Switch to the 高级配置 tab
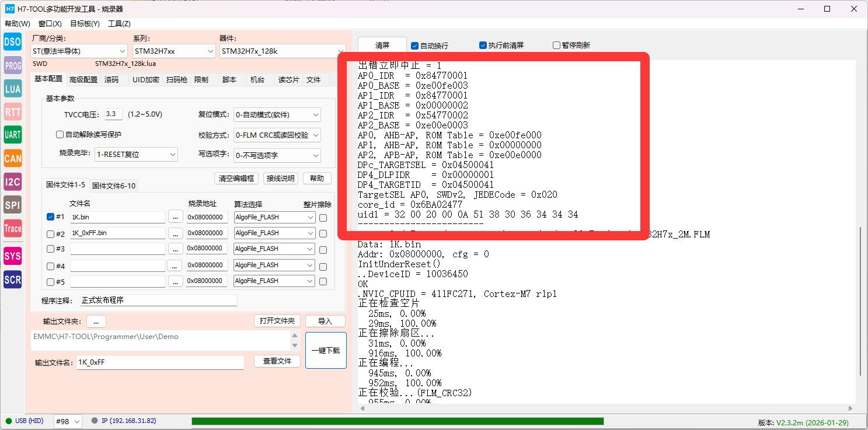This screenshot has height=430, width=868. pyautogui.click(x=83, y=80)
